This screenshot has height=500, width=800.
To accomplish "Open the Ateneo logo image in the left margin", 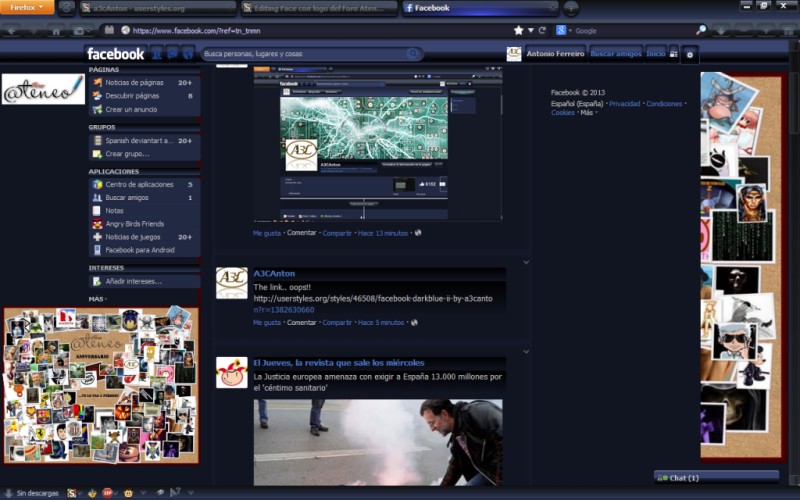I will pyautogui.click(x=43, y=89).
